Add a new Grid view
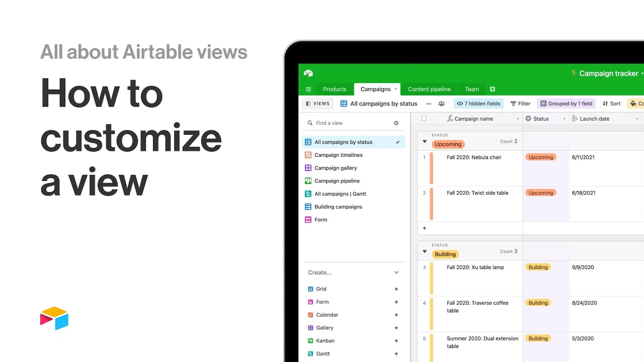 [x=396, y=289]
